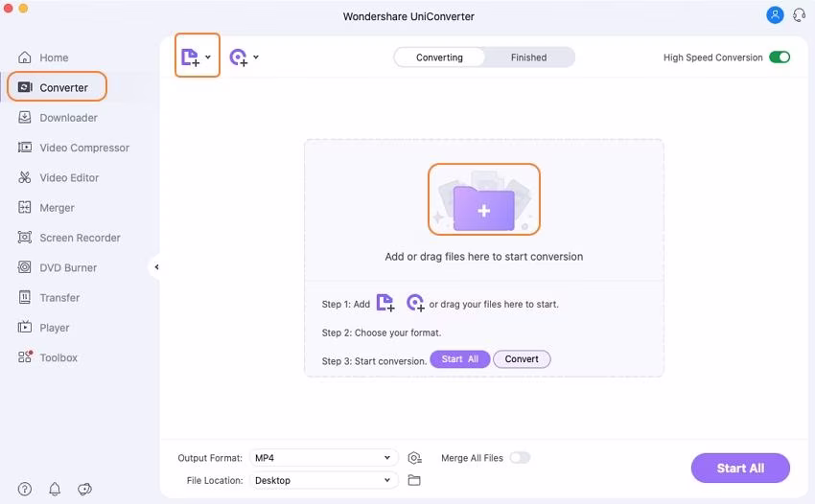
Task: Select Video Compressor in sidebar
Action: coord(73,148)
